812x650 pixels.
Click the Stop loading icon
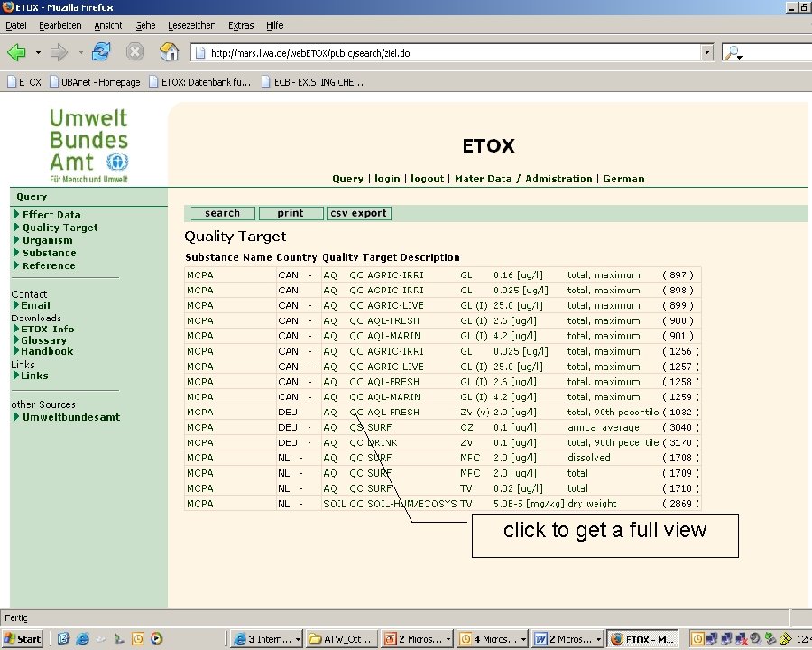134,52
